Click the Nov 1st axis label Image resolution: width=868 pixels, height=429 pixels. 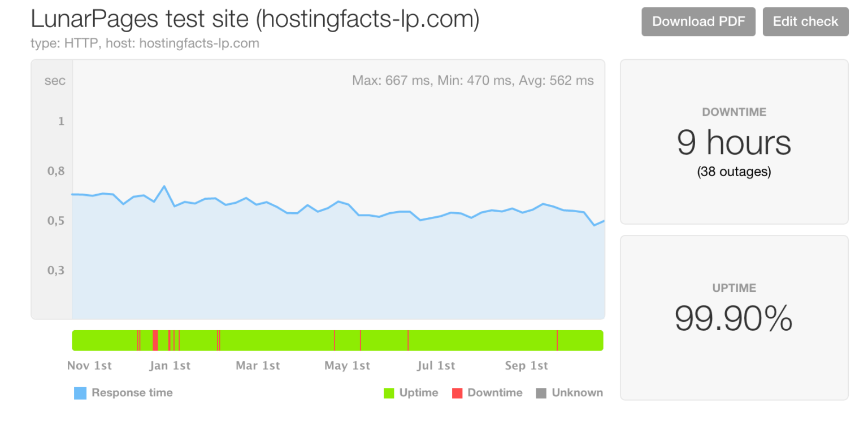[x=89, y=366]
